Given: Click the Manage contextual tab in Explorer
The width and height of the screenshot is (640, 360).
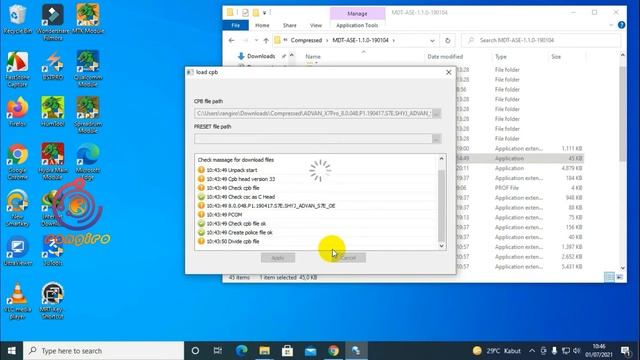Looking at the screenshot, I should pyautogui.click(x=357, y=13).
